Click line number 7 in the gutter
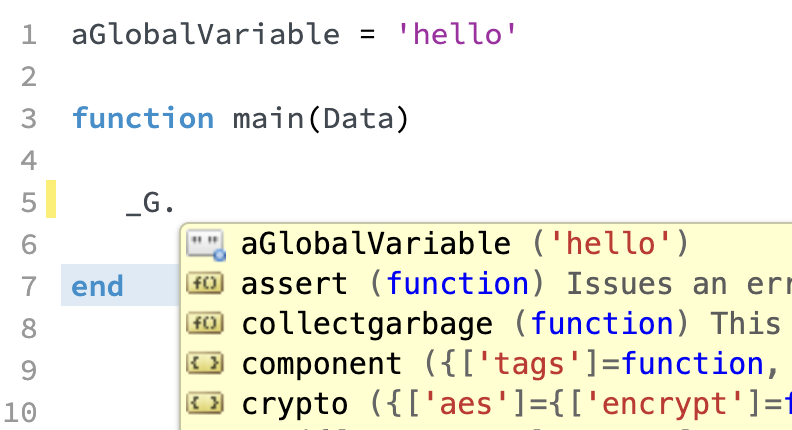 tap(29, 286)
